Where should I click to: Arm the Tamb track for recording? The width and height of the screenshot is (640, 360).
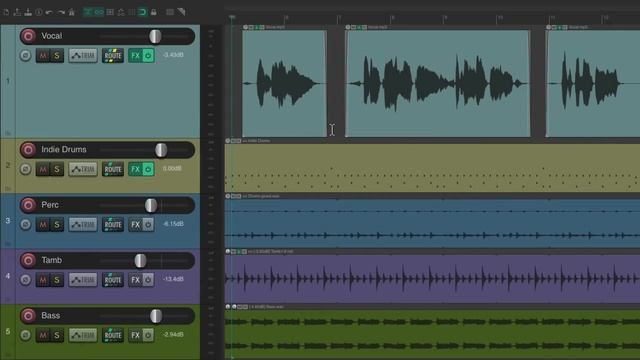(x=28, y=260)
